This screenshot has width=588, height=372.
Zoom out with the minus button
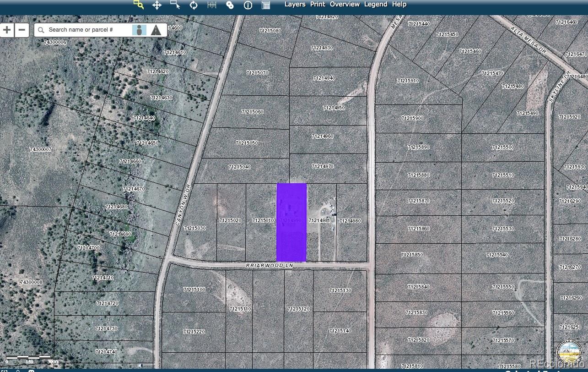coord(22,30)
